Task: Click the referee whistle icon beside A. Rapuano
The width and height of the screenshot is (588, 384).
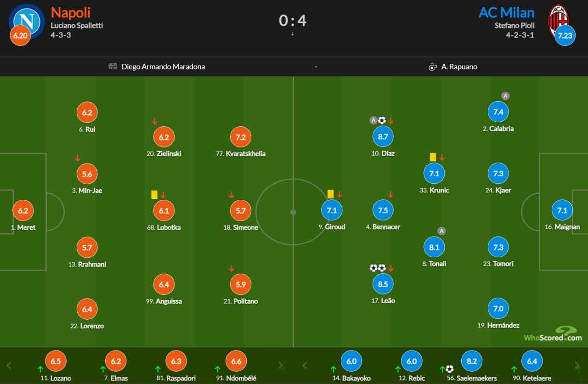Action: coord(433,67)
